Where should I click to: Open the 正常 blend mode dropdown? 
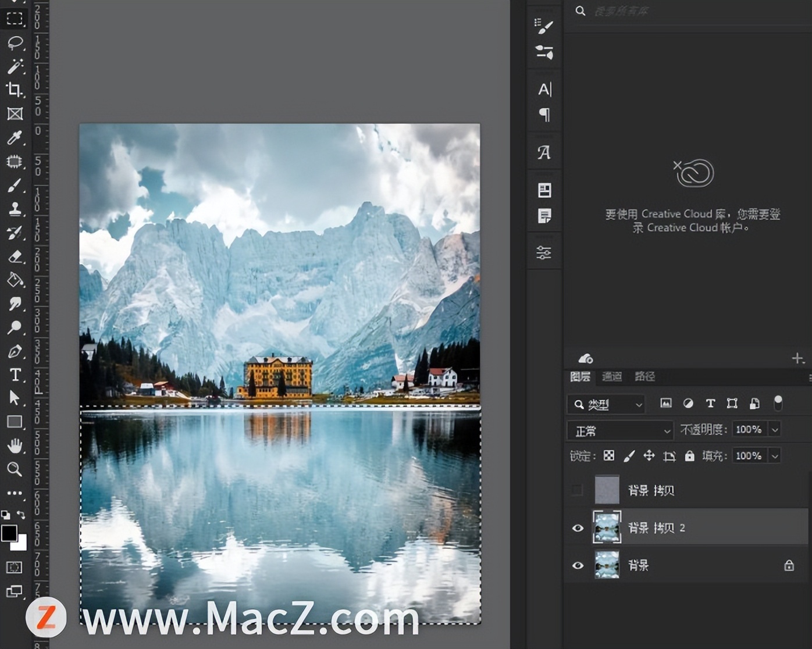[x=620, y=430]
